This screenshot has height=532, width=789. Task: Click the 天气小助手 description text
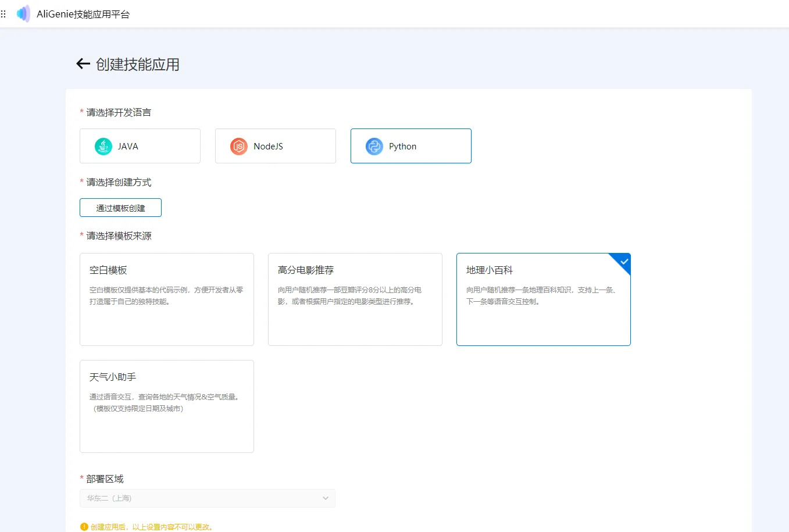click(165, 402)
